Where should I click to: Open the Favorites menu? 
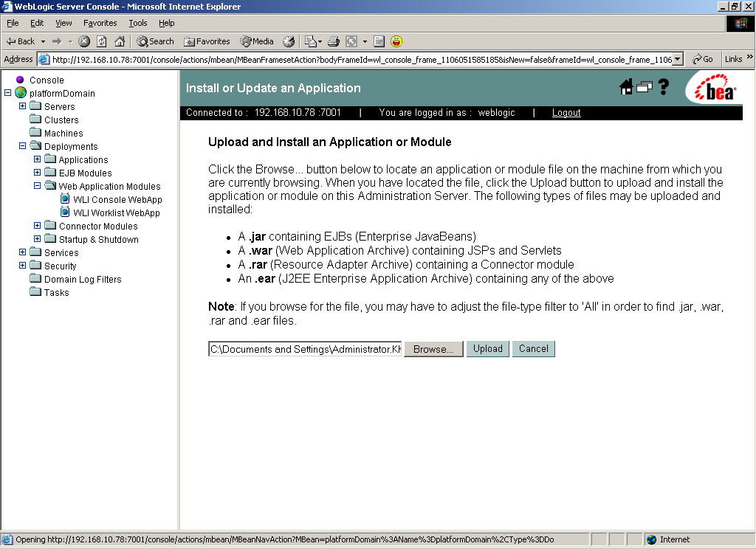click(100, 23)
